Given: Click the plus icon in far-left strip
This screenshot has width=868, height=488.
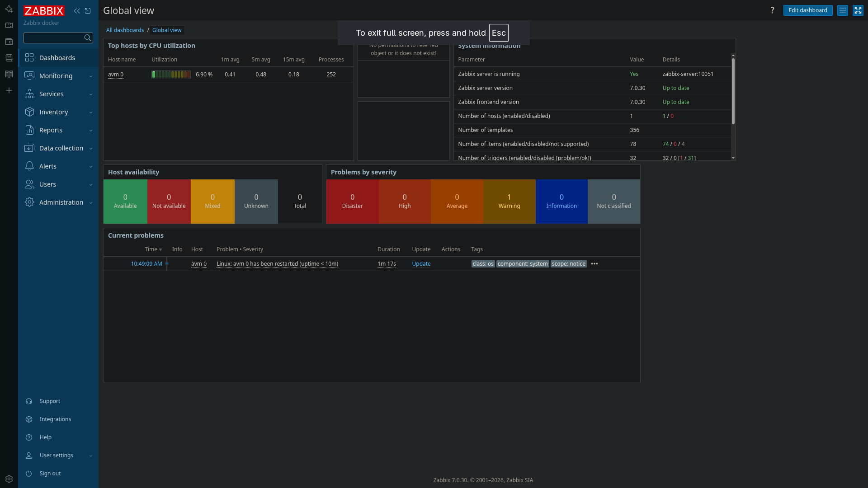Looking at the screenshot, I should pyautogui.click(x=9, y=91).
